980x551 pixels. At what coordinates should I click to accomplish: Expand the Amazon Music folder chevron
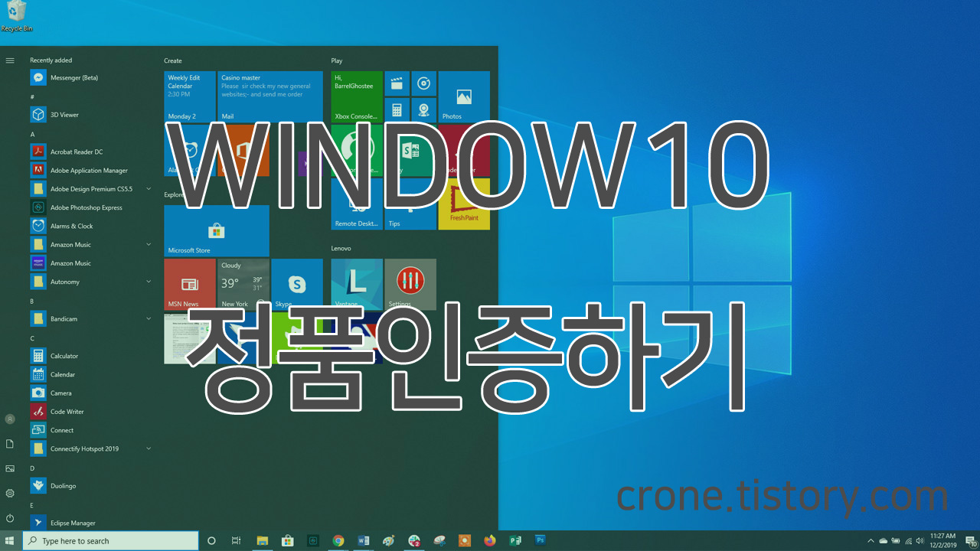coord(149,244)
